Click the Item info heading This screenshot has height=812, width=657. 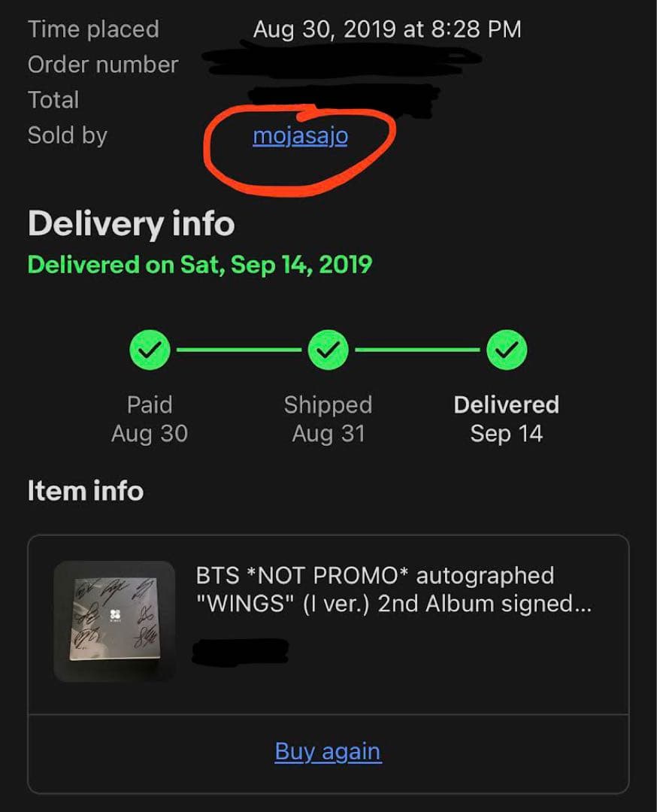85,491
